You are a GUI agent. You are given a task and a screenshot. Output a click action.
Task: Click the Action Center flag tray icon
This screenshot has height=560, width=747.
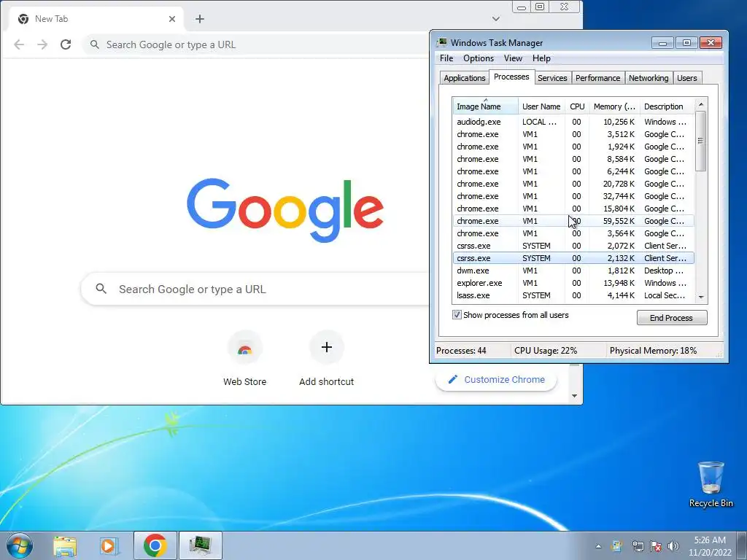pyautogui.click(x=656, y=546)
